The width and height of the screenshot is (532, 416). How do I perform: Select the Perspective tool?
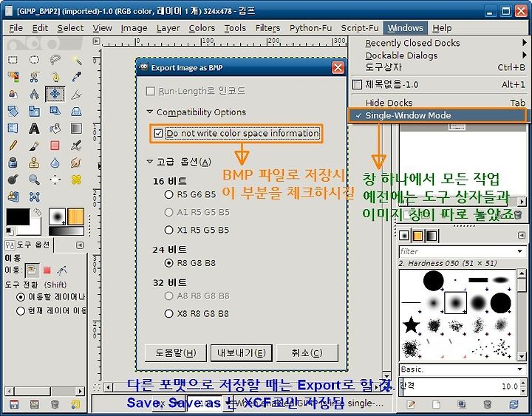[76, 111]
